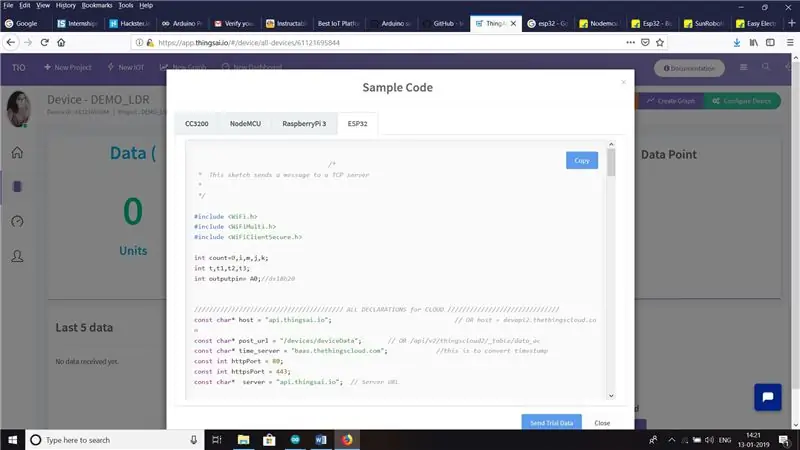Dismiss dialog with the X icon
This screenshot has width=800, height=450.
pyautogui.click(x=623, y=82)
